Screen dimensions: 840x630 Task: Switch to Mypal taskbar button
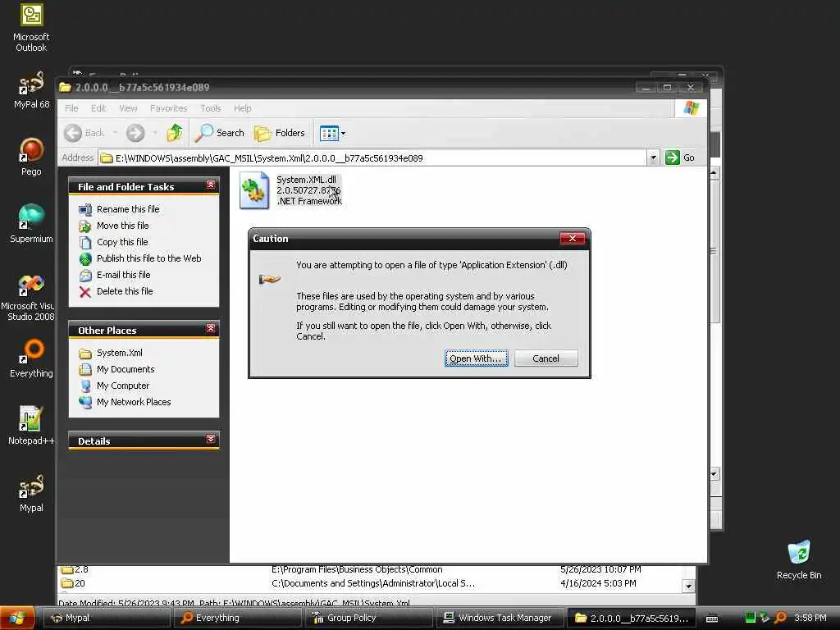click(106, 618)
